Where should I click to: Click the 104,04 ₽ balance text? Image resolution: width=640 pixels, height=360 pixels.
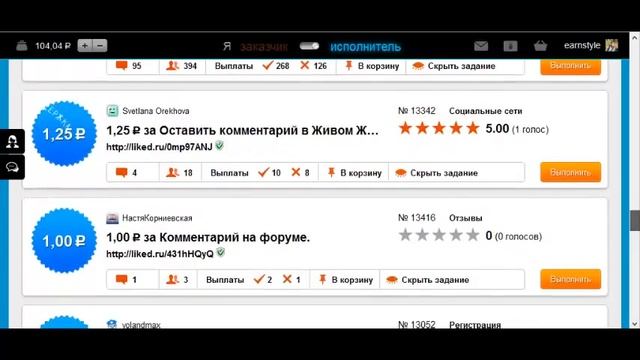coord(53,46)
